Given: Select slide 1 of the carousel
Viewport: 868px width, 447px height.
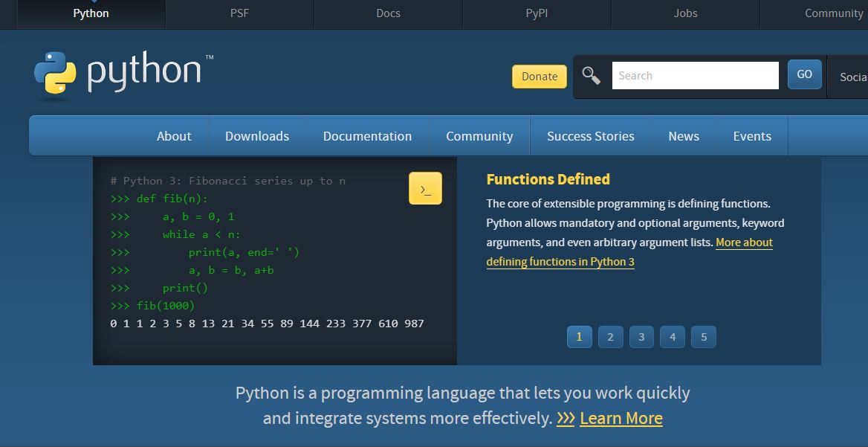Looking at the screenshot, I should 579,337.
